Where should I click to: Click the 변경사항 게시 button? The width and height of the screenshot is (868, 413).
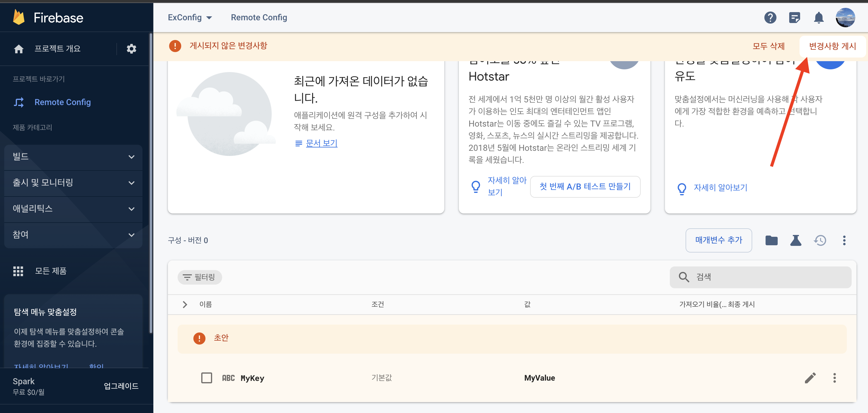click(832, 46)
